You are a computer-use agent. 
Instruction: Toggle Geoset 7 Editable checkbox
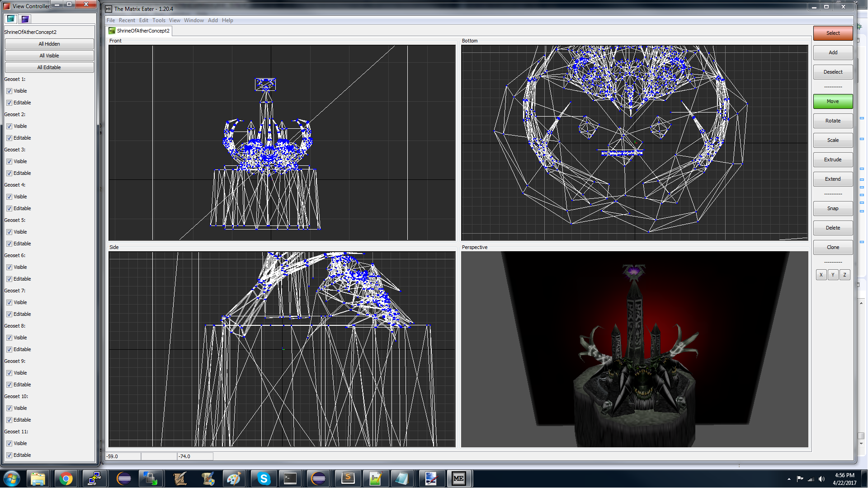(9, 314)
